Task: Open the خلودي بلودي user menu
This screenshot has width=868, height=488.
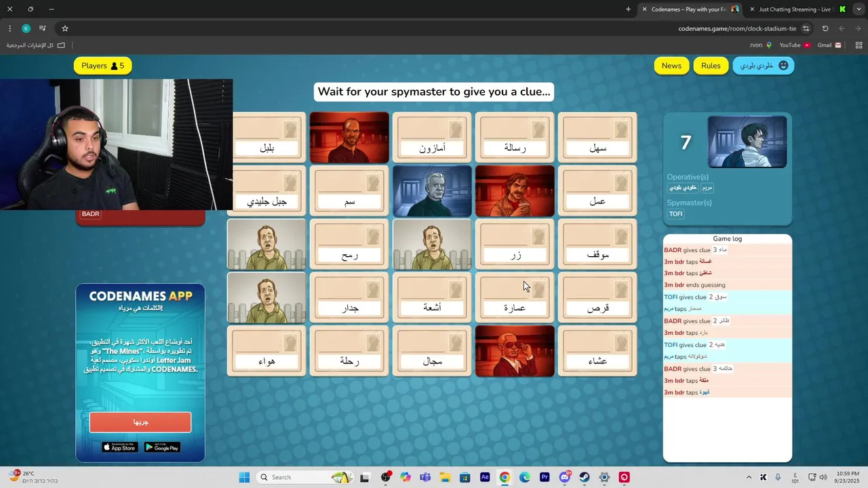Action: pyautogui.click(x=764, y=66)
